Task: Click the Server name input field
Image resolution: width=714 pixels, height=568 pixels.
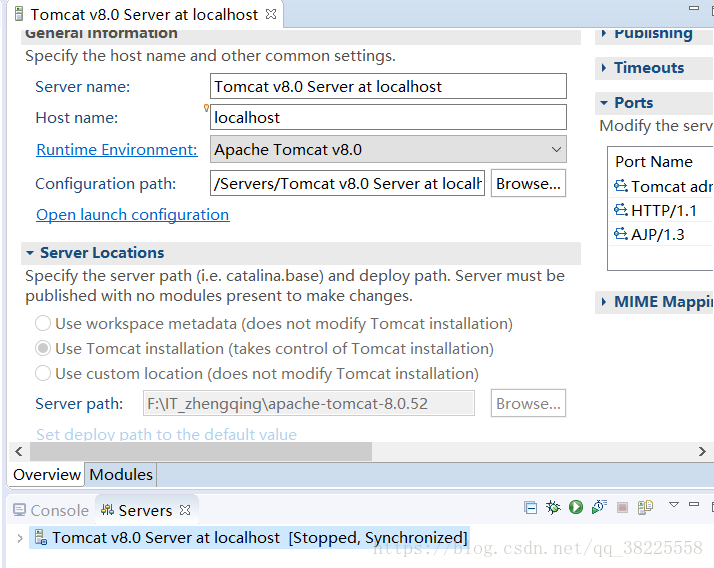Action: 388,86
